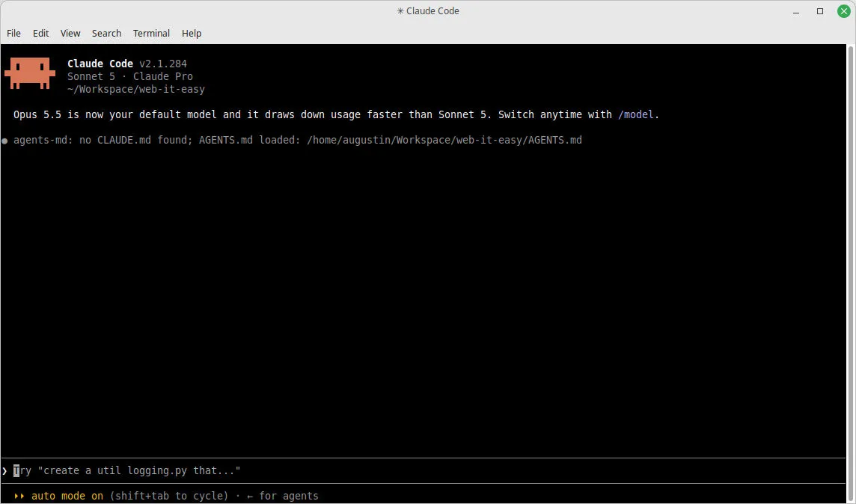
Task: Click the agents-md status bullet
Action: [5, 141]
